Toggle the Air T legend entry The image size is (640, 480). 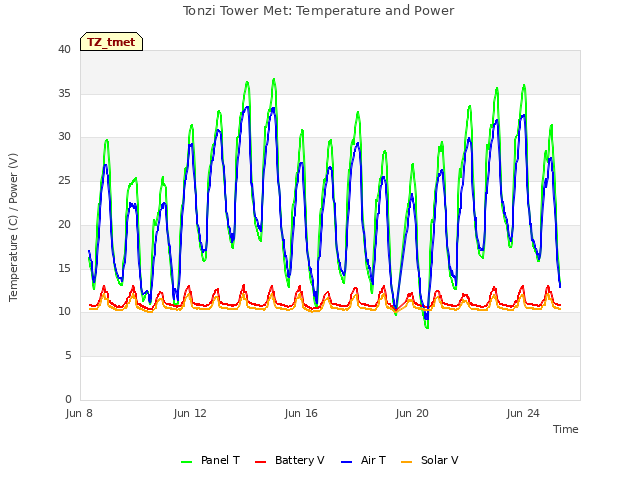tap(363, 460)
